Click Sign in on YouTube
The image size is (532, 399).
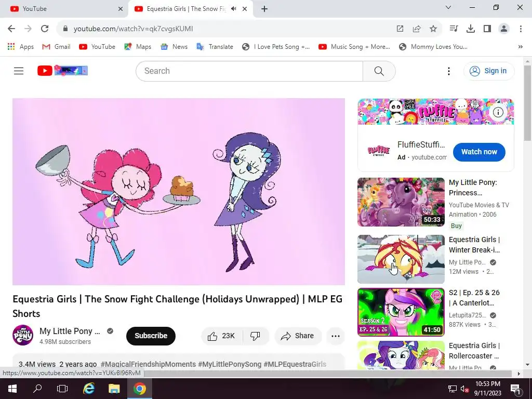click(x=488, y=71)
